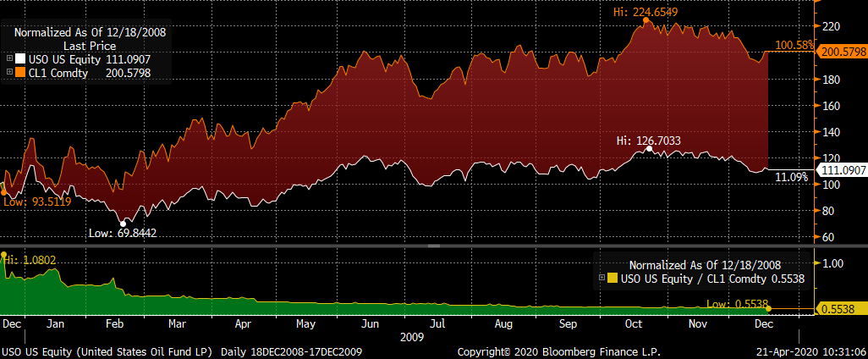
Task: Click the Mar label on the time axis
Action: [x=176, y=323]
